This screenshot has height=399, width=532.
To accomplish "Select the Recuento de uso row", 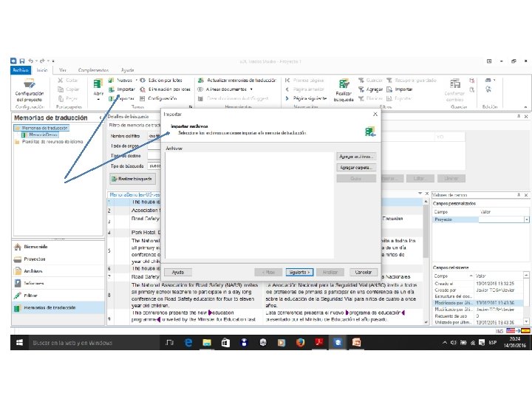I will tap(478, 316).
